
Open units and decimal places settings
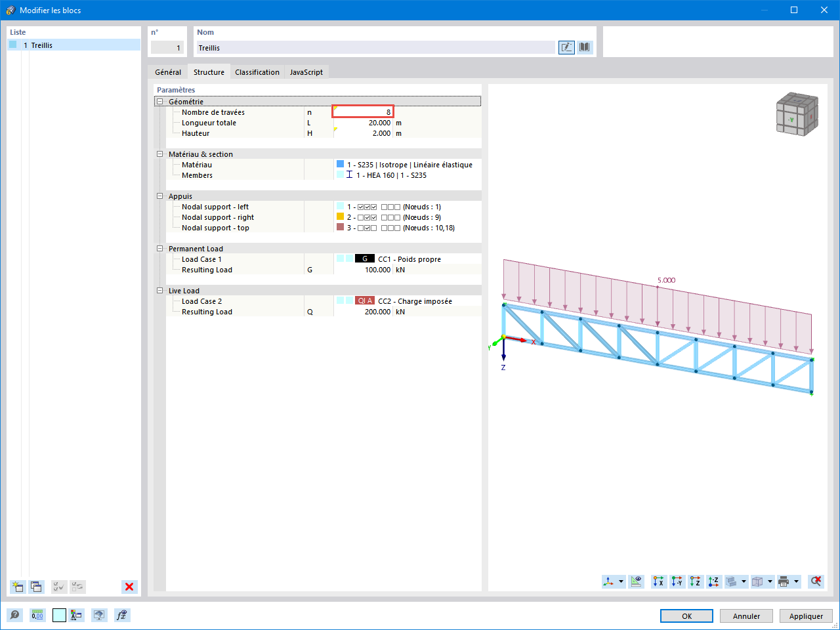tap(37, 615)
